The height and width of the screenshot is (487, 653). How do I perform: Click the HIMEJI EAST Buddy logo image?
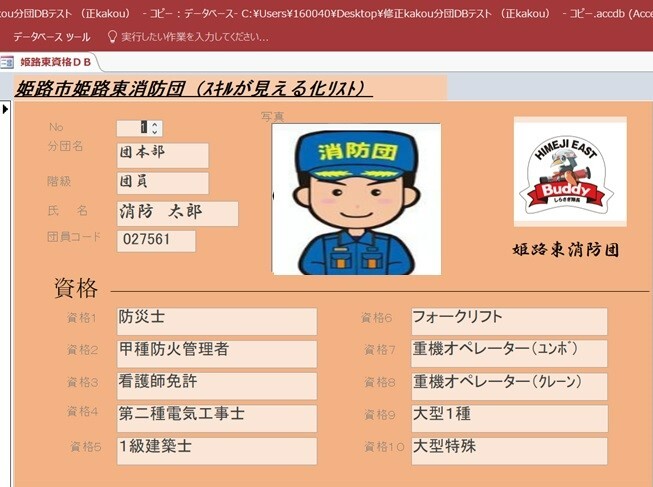(570, 172)
